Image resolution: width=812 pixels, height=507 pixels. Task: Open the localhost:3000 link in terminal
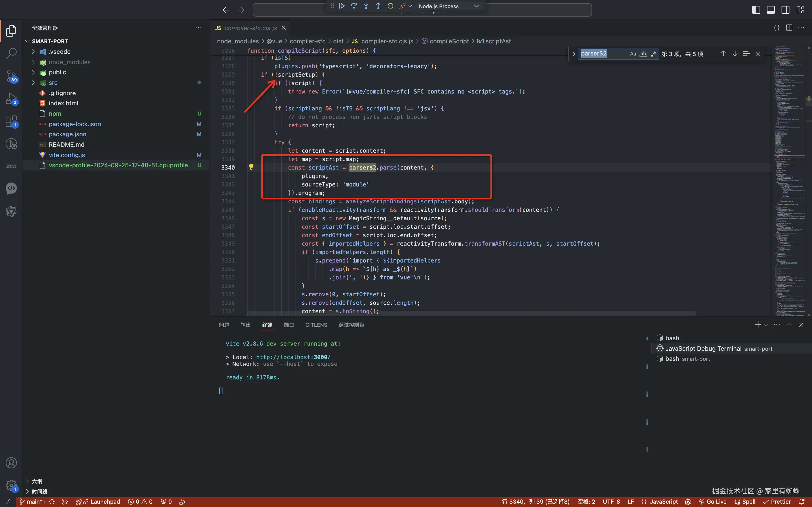click(293, 357)
